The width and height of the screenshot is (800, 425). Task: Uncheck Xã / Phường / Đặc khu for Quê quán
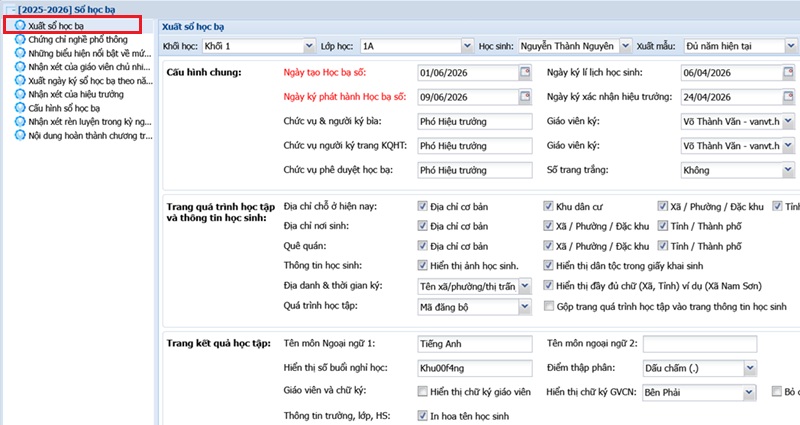pos(548,246)
